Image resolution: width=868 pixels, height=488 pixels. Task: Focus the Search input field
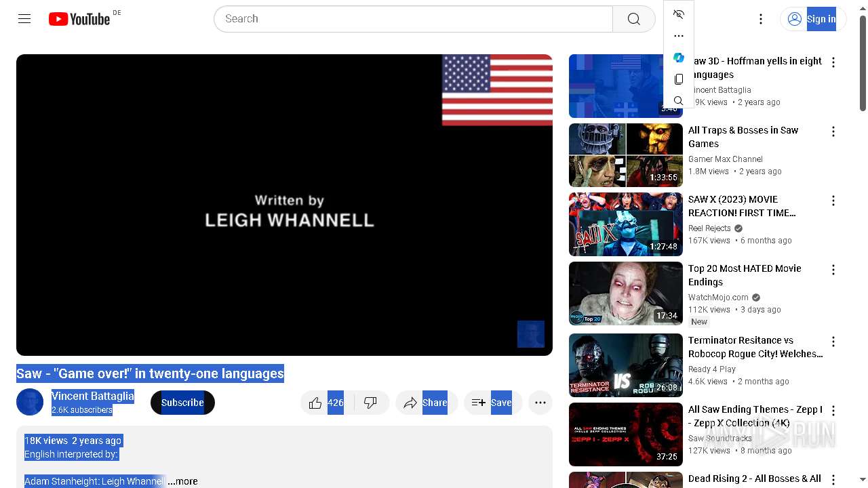[413, 19]
